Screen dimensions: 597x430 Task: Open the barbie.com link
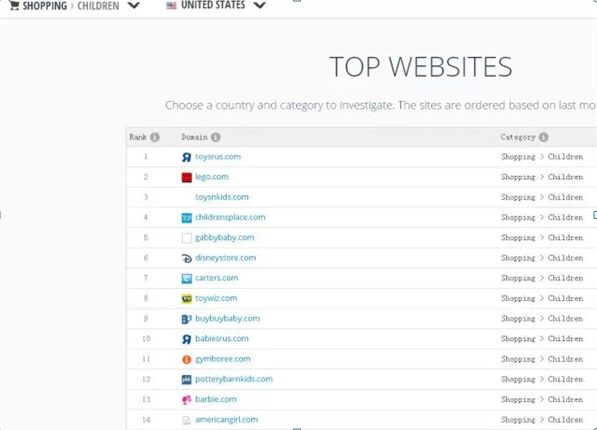pos(215,399)
